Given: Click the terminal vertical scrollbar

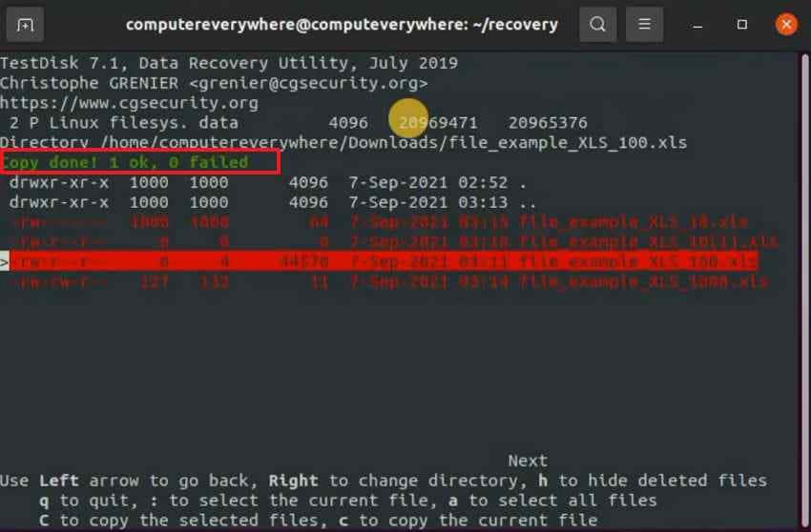Looking at the screenshot, I should (805, 290).
